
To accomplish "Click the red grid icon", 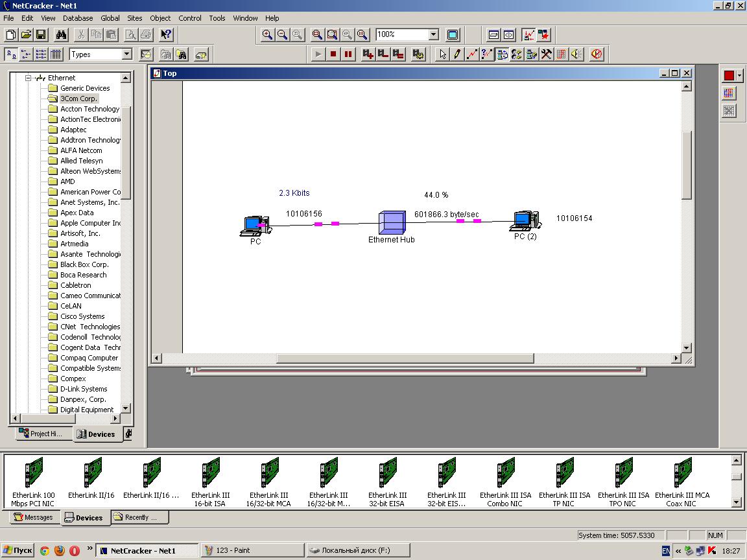I will [561, 54].
